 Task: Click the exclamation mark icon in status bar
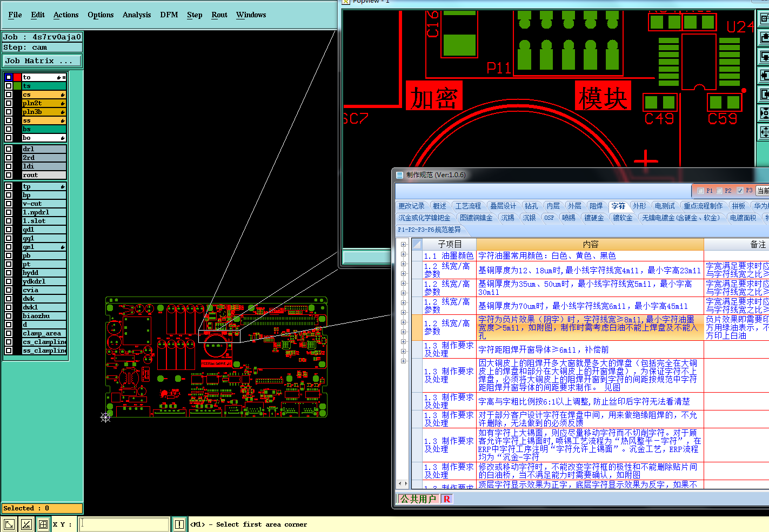pos(179,524)
